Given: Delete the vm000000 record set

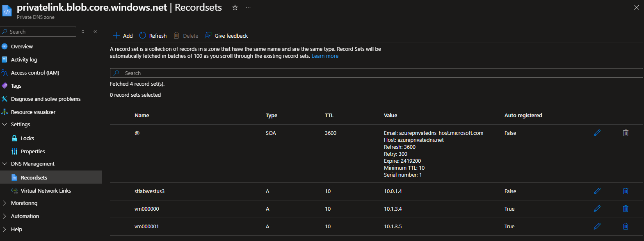Looking at the screenshot, I should pyautogui.click(x=626, y=209).
